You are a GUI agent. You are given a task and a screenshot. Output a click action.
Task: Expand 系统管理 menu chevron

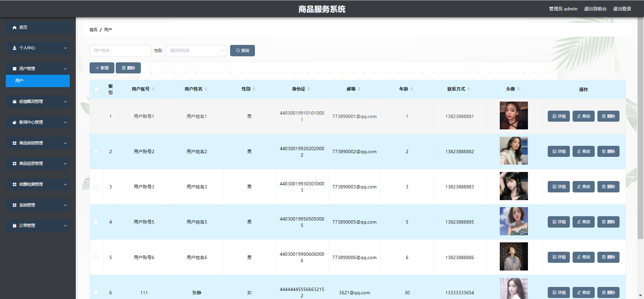65,205
